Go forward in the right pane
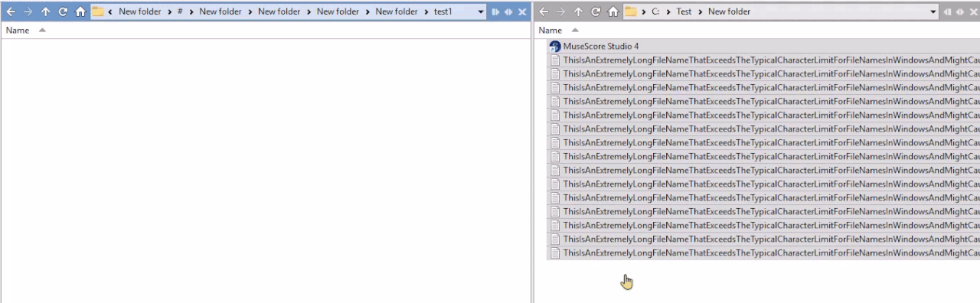Image resolution: width=980 pixels, height=303 pixels. (560, 11)
